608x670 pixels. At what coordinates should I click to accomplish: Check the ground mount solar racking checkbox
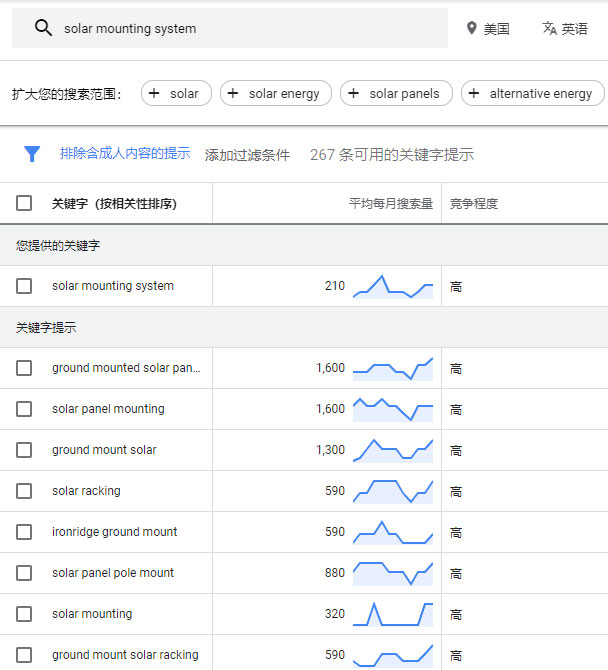pos(24,655)
